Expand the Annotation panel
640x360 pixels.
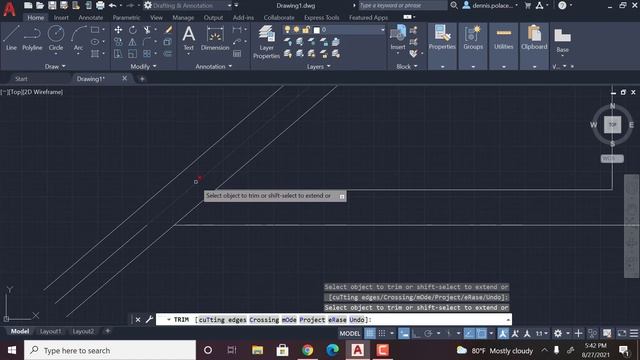(x=213, y=66)
